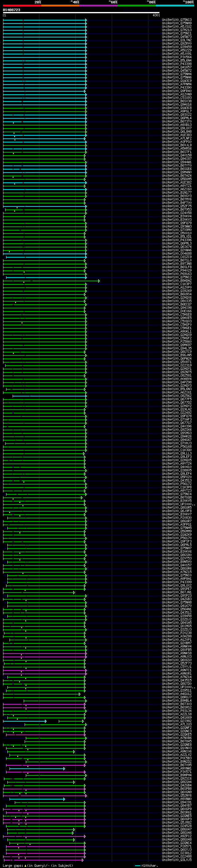Click the UniRef100_Q8GU47 hit label
Screen dimensions: 197x868
177,829
